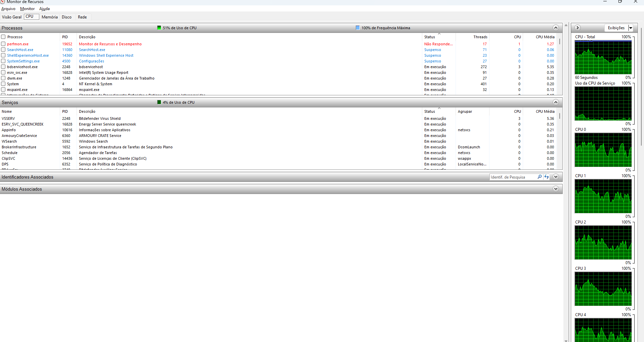Click the Monitor de Recursos app icon
644x342 pixels.
[x=2, y=2]
